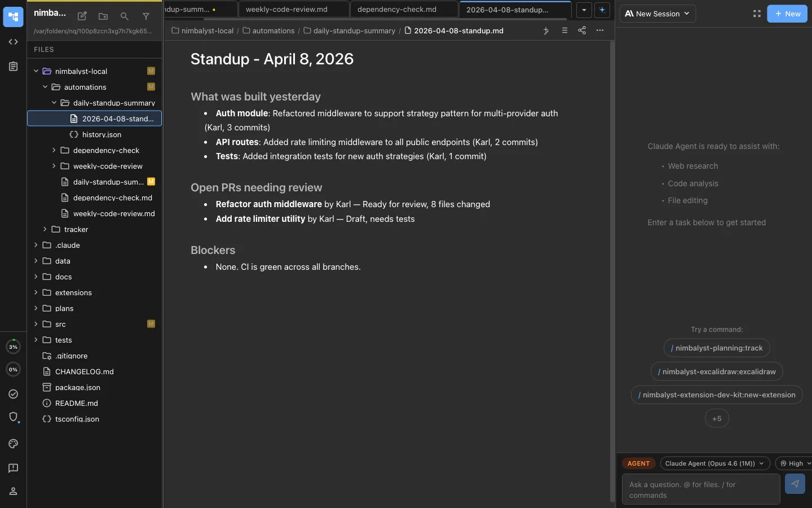
Task: Open the Claude Agent model selector
Action: pyautogui.click(x=714, y=463)
